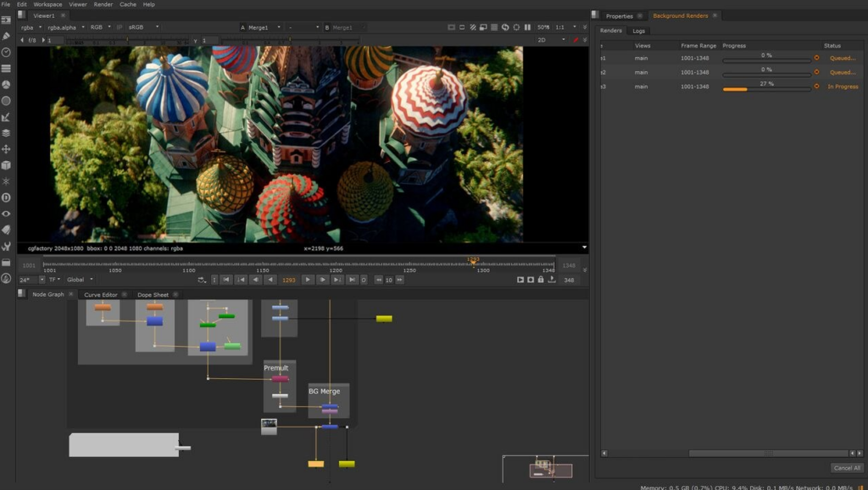Open the Color nodes menu on the left toolbar

click(6, 82)
